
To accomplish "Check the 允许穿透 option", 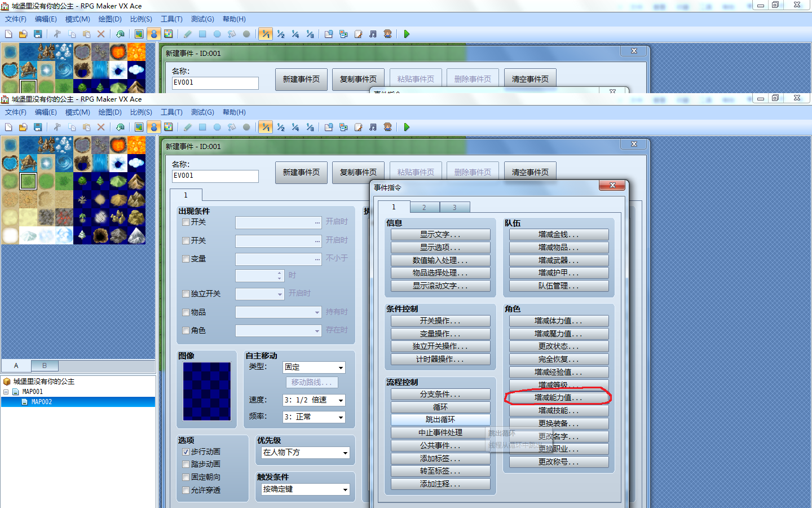I will (x=186, y=491).
